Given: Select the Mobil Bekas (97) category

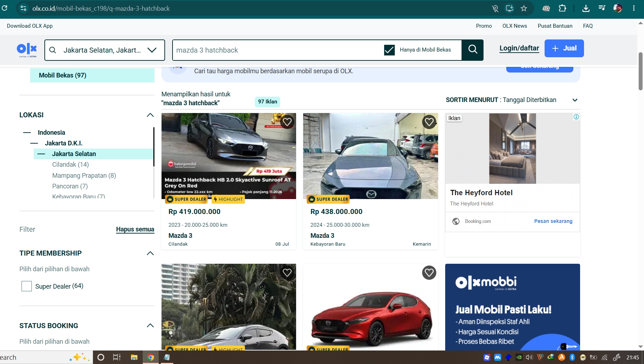Looking at the screenshot, I should coord(92,75).
